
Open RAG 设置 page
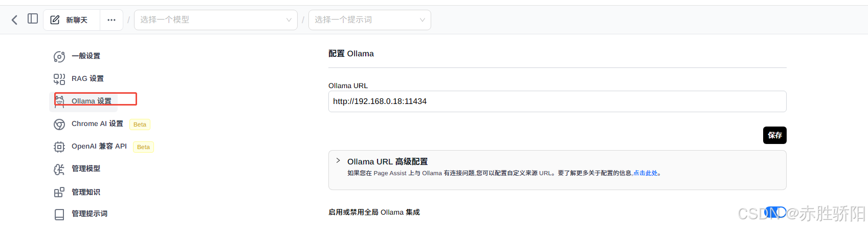[87, 78]
